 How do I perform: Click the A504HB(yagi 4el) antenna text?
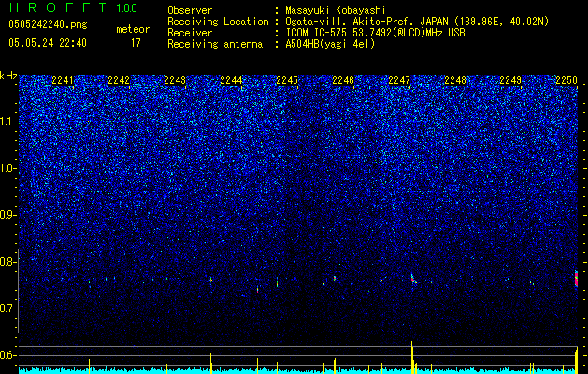coord(330,44)
